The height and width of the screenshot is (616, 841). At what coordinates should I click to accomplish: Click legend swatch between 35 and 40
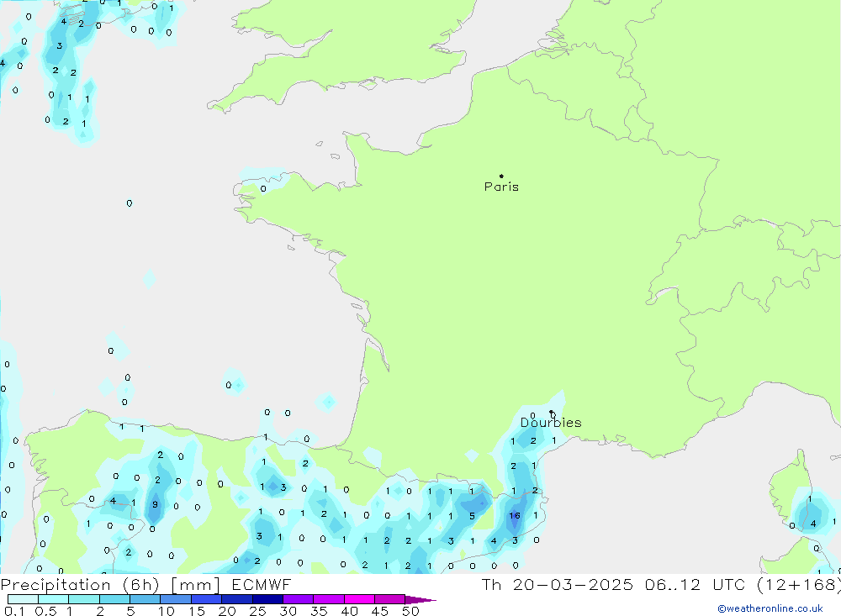coord(329,599)
